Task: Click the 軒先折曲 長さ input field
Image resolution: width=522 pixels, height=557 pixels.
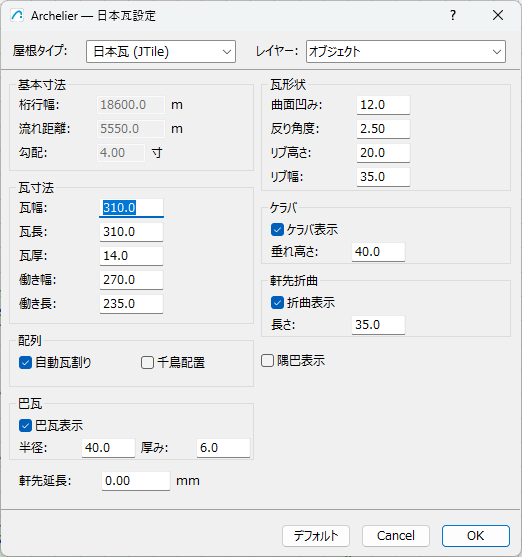Action: (x=378, y=325)
